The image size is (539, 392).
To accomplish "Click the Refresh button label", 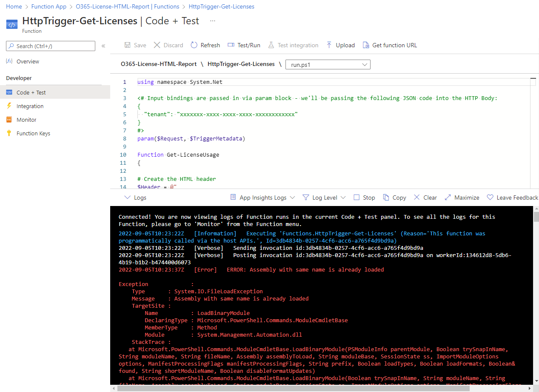I will pos(210,45).
